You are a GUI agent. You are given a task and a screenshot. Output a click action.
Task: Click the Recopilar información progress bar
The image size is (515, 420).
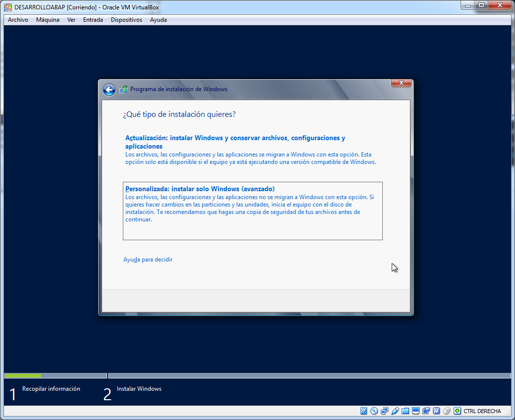pyautogui.click(x=55, y=375)
